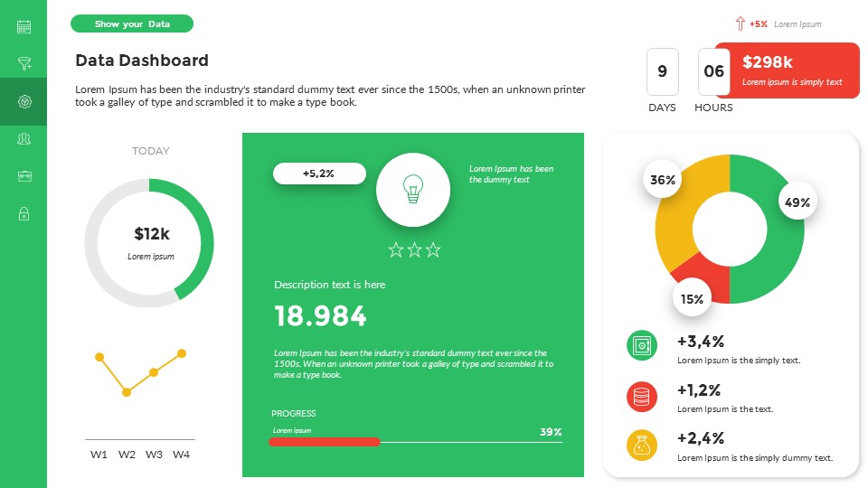
Task: Click the +5,2% pill label
Action: (x=319, y=173)
